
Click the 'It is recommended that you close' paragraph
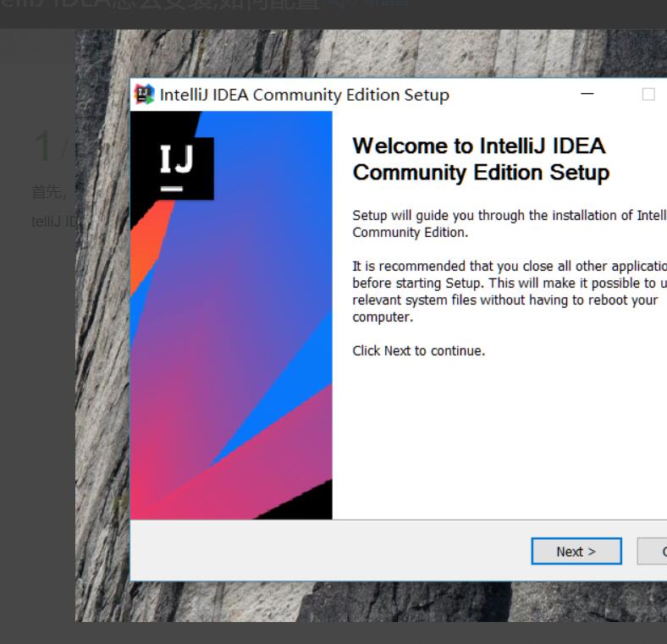(x=510, y=291)
